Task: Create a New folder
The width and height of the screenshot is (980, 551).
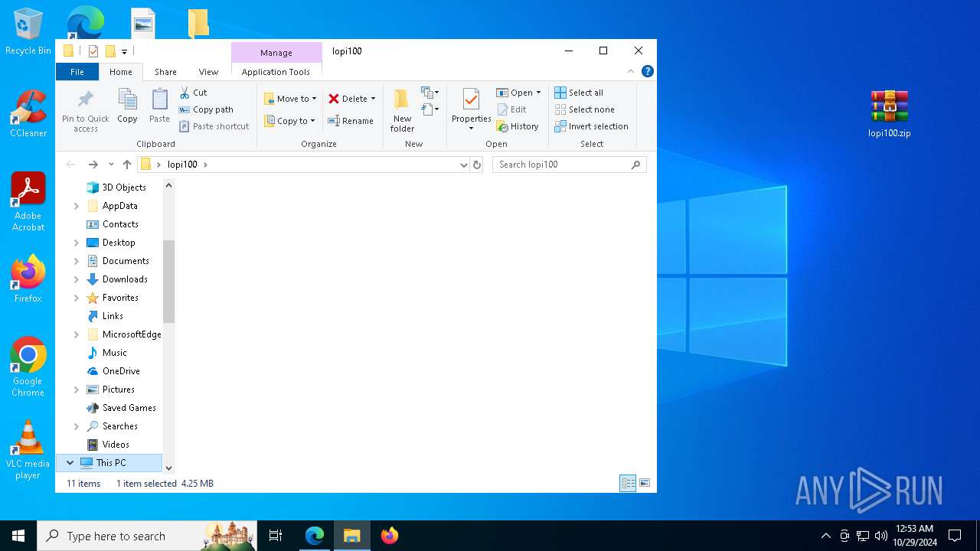Action: pos(403,110)
